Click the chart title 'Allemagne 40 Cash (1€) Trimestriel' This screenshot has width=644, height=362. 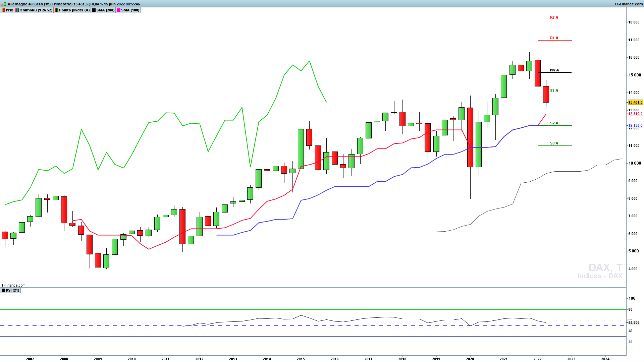click(40, 4)
